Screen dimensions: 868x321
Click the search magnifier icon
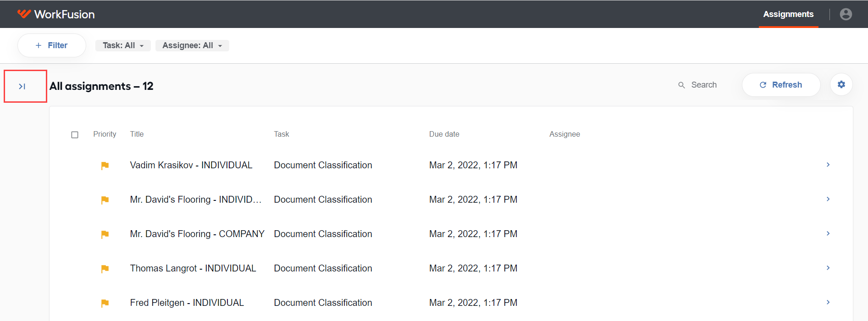[x=681, y=85]
